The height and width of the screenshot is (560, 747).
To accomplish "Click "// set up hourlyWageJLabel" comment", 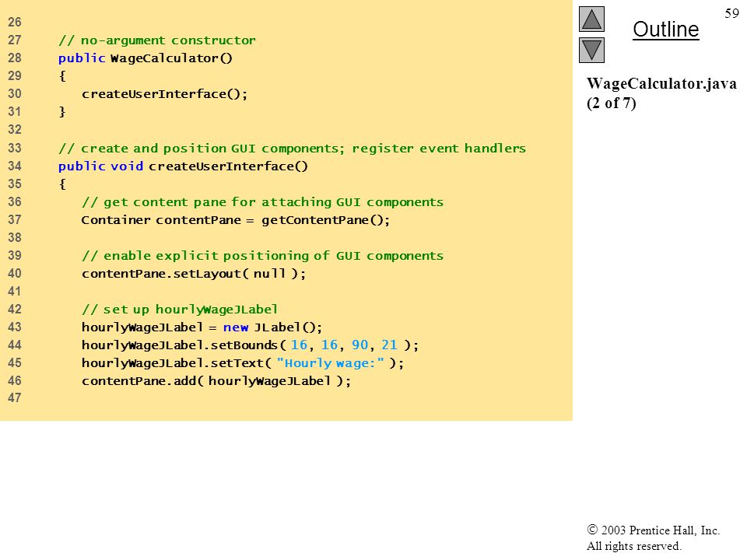I will tap(180, 310).
